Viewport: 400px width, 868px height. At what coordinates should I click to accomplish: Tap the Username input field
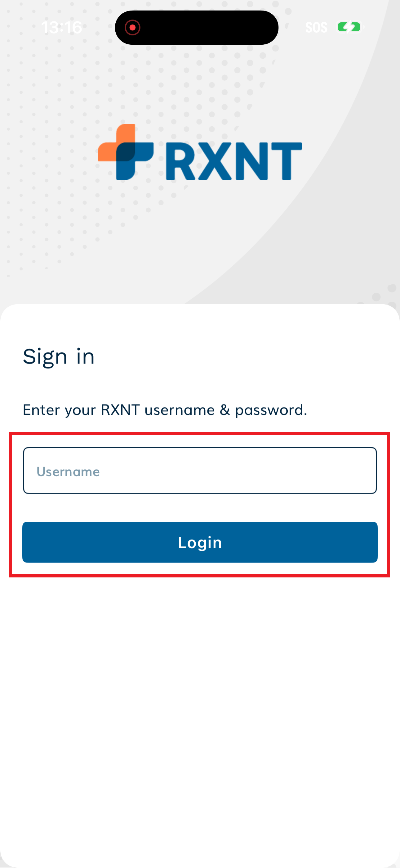click(200, 471)
